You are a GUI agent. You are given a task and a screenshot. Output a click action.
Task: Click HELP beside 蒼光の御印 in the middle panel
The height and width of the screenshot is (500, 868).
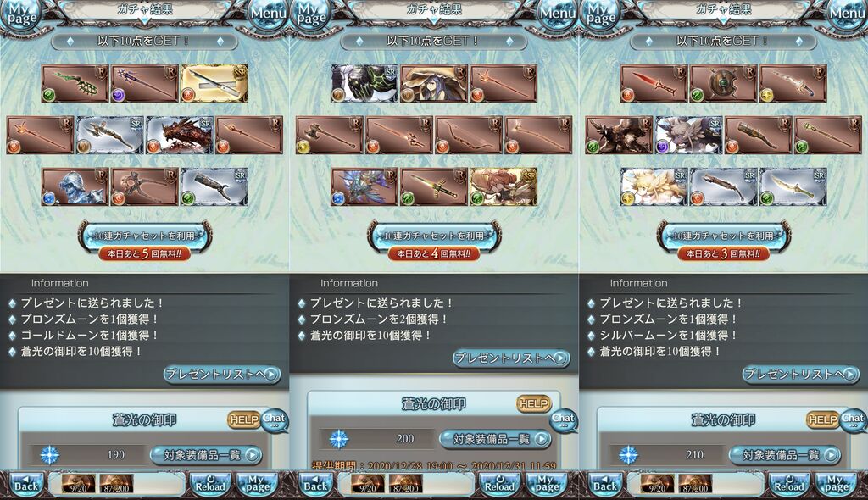pyautogui.click(x=533, y=403)
